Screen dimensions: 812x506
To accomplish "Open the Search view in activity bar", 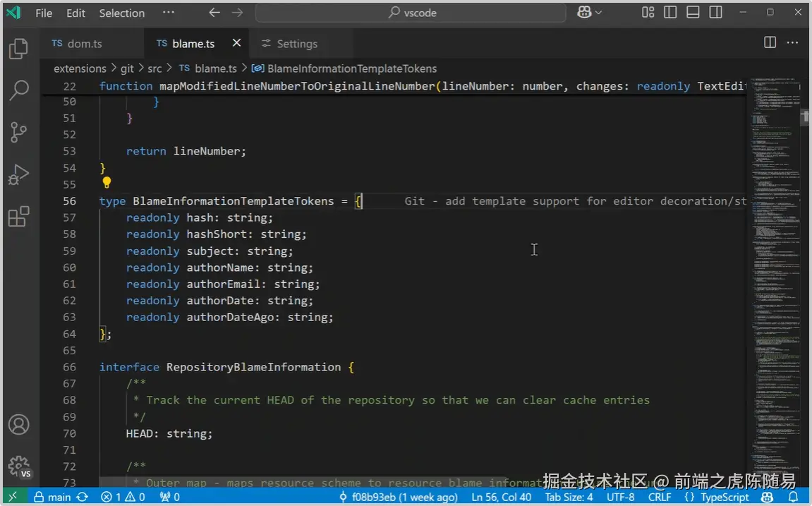I will pyautogui.click(x=18, y=90).
